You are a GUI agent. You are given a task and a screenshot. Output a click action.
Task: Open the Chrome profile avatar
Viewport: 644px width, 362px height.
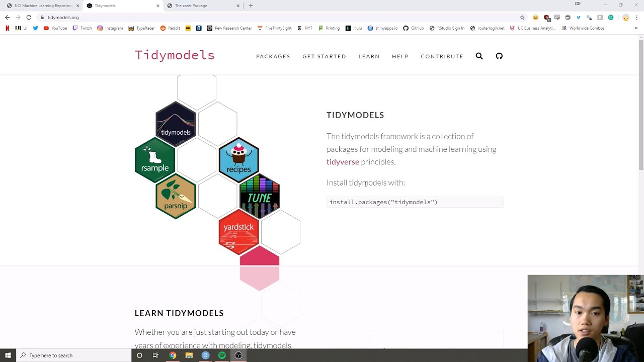[x=625, y=17]
